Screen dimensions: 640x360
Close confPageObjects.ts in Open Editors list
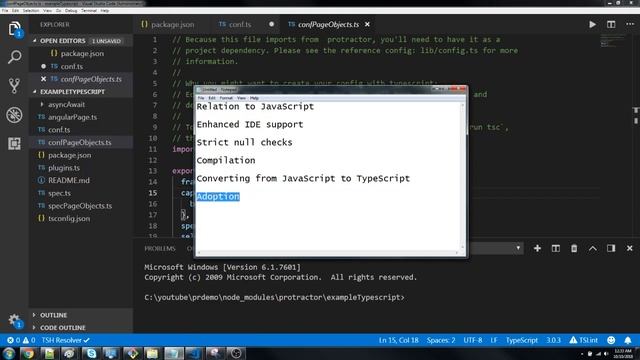[44, 79]
